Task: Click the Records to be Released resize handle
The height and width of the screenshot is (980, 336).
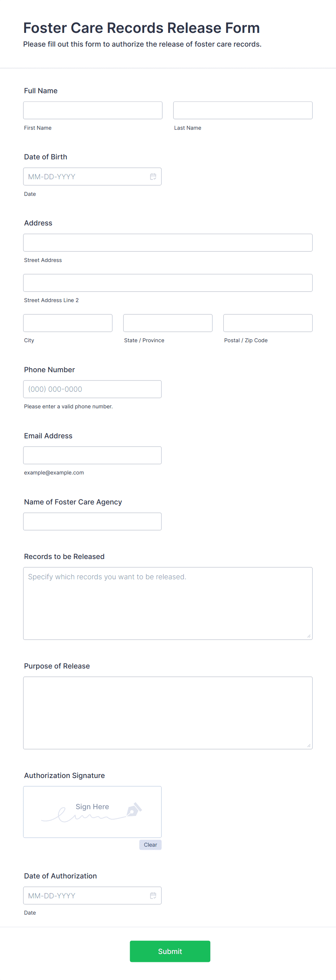Action: click(309, 636)
